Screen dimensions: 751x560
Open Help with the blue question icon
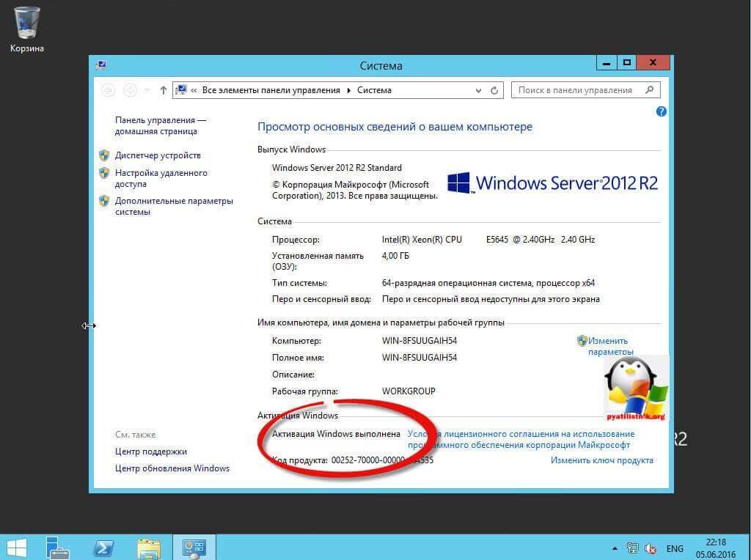click(x=661, y=111)
